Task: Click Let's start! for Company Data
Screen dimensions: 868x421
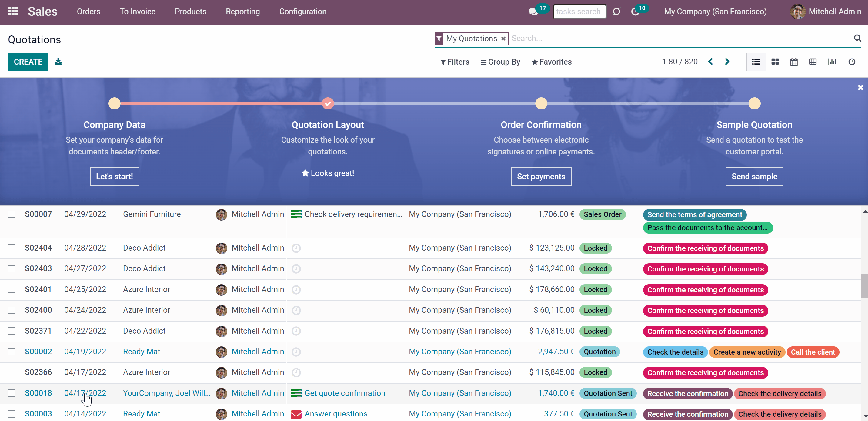Action: [115, 177]
